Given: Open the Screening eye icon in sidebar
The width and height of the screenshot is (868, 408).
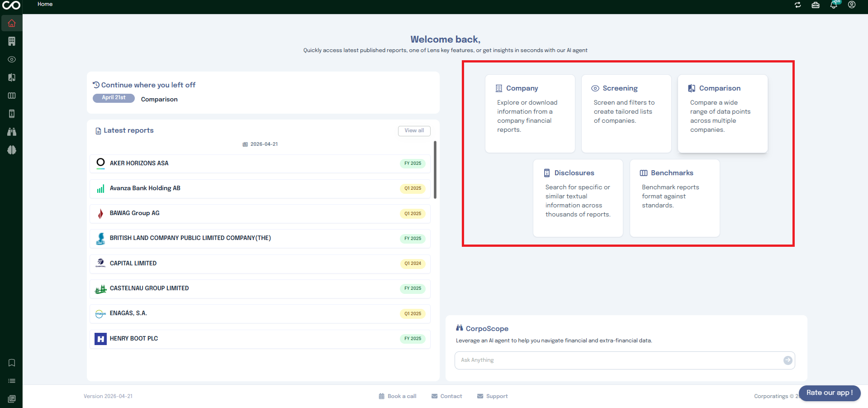Looking at the screenshot, I should (12, 59).
